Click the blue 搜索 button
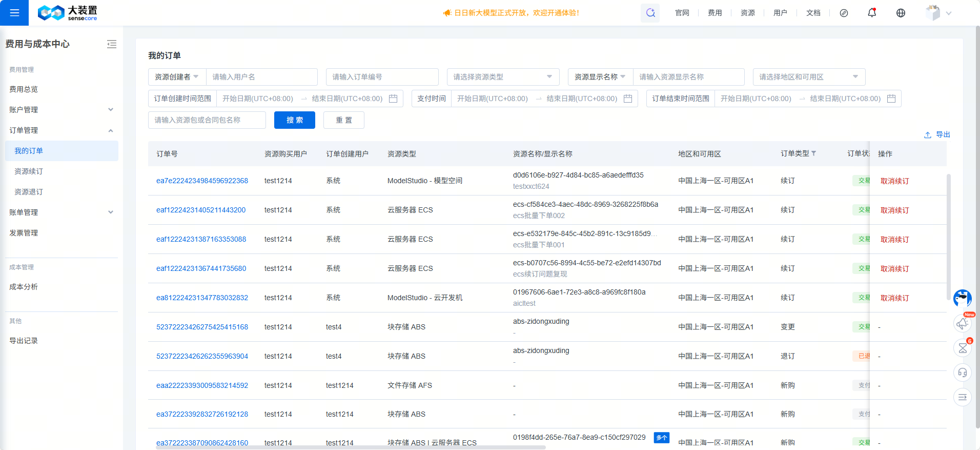980x450 pixels. [294, 120]
